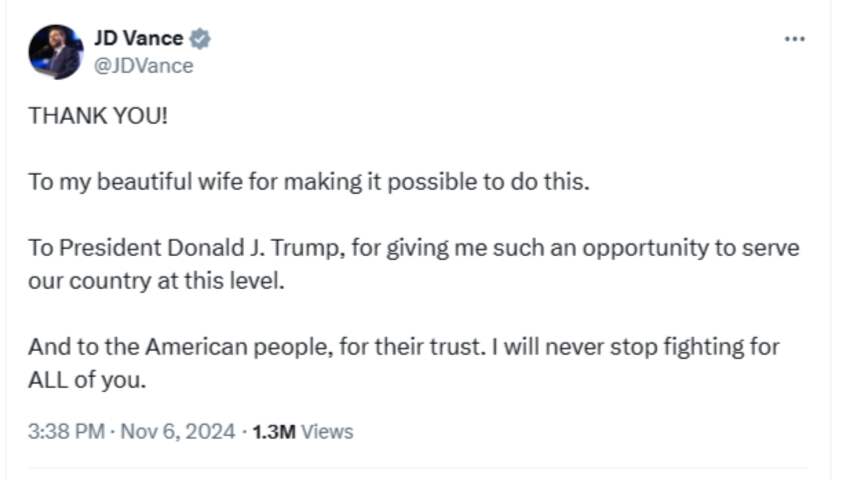Viewport: 854px width, 480px height.
Task: Click the "our country at this level." line
Action: tap(157, 281)
